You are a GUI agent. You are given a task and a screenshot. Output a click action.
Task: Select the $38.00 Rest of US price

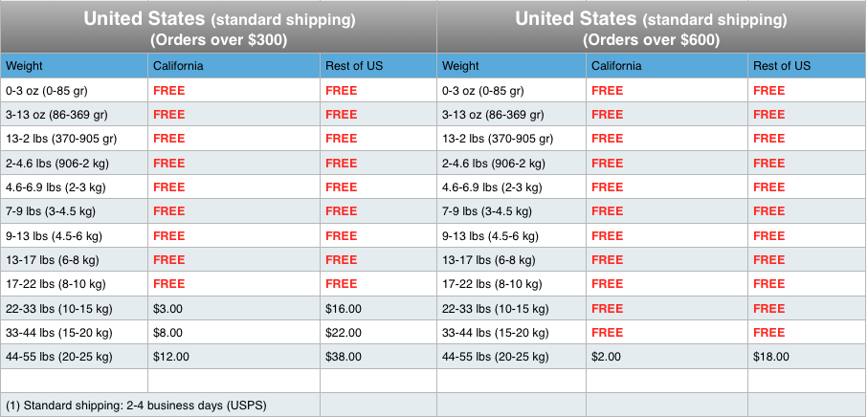pos(344,356)
